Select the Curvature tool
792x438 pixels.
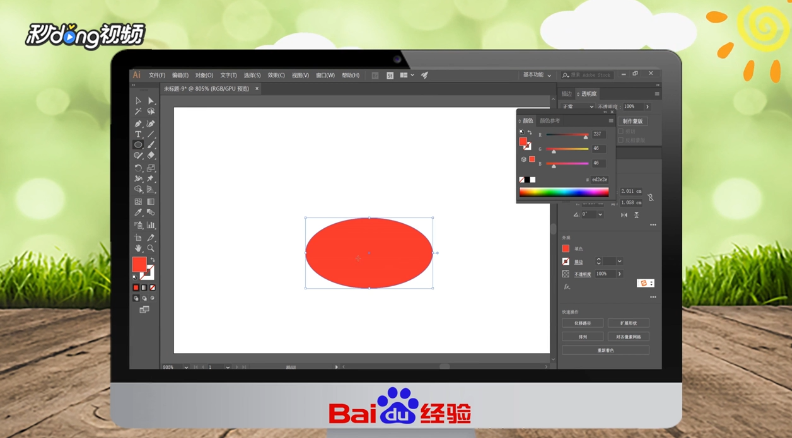point(151,123)
